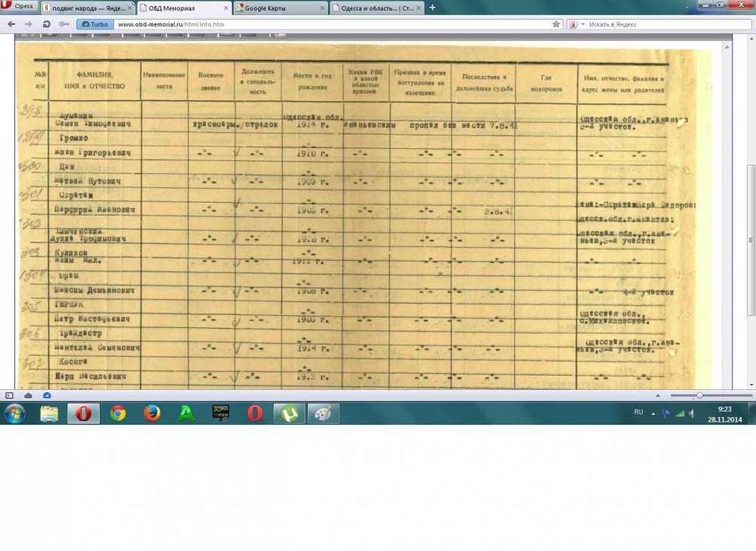Reload the current page
Viewport: 756px width, 551px height.
pos(46,24)
